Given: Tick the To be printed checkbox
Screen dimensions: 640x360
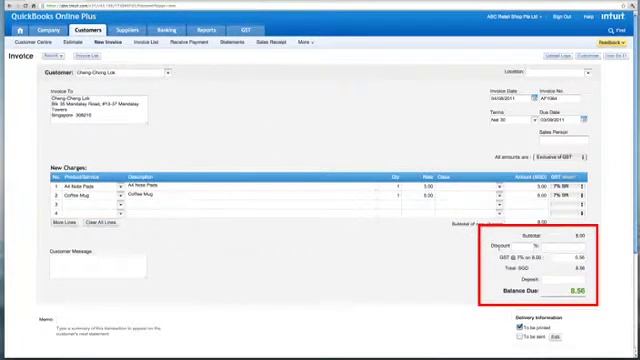Looking at the screenshot, I should (x=520, y=327).
